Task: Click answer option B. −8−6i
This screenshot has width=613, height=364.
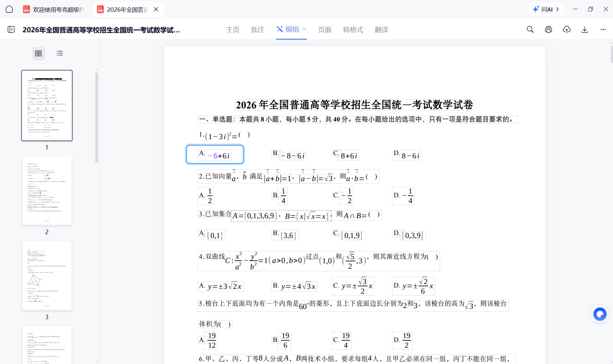Action: click(289, 155)
